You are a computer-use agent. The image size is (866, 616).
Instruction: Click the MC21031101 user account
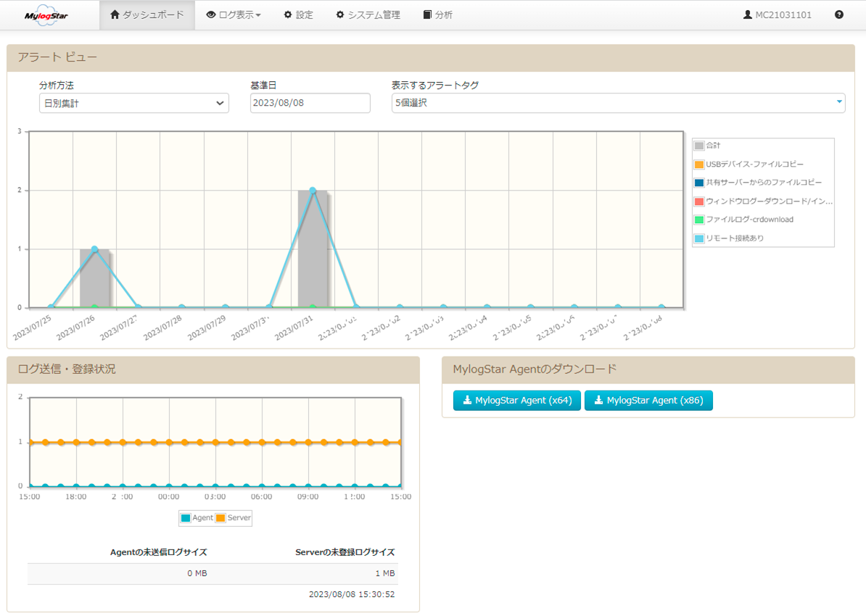778,15
